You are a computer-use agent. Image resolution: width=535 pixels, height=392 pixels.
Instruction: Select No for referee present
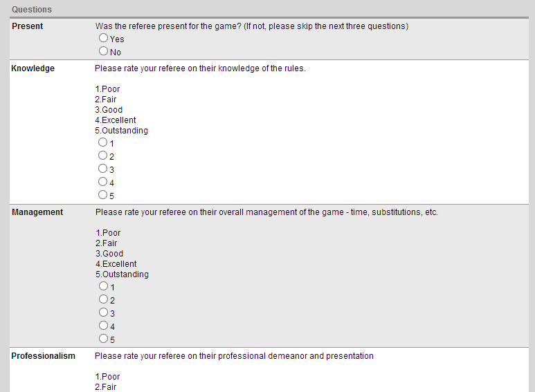tap(103, 50)
